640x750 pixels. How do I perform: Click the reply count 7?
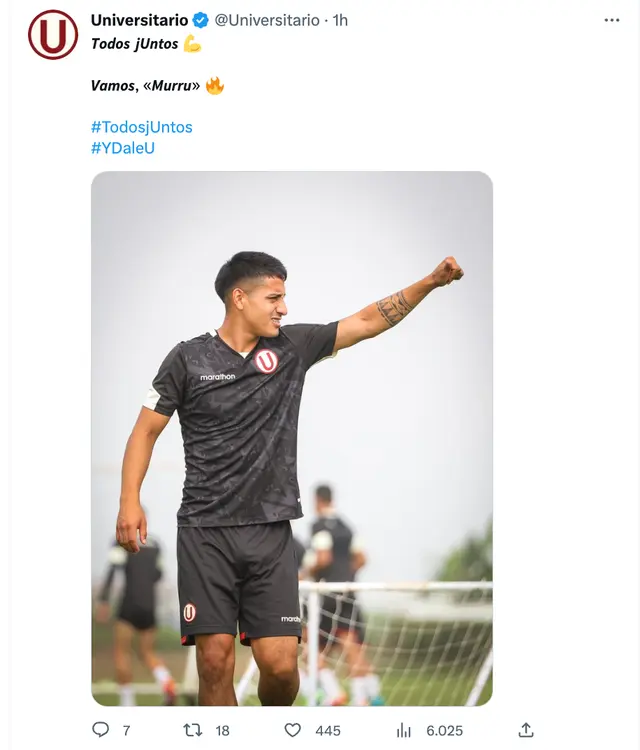126,731
